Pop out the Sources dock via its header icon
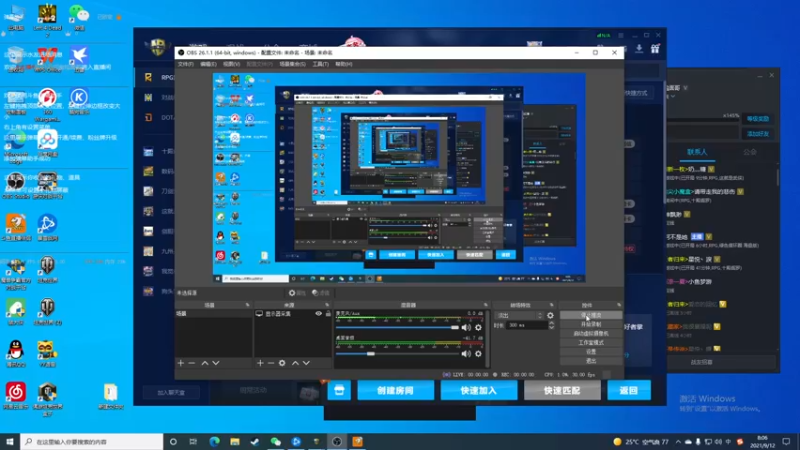The height and width of the screenshot is (450, 800). pyautogui.click(x=327, y=305)
